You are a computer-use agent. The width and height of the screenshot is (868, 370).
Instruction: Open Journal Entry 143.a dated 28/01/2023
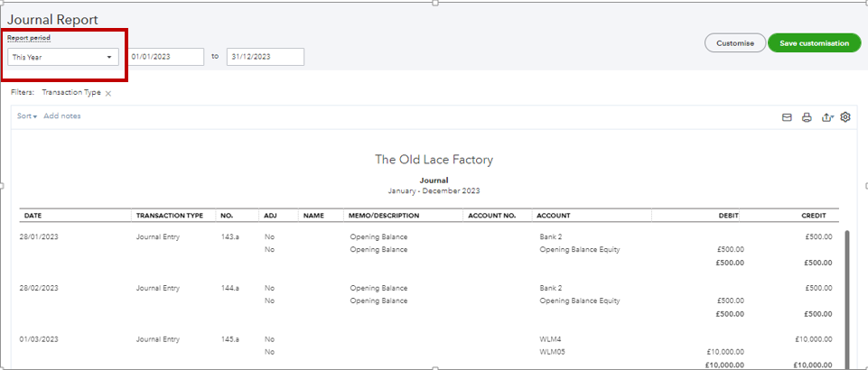point(158,237)
